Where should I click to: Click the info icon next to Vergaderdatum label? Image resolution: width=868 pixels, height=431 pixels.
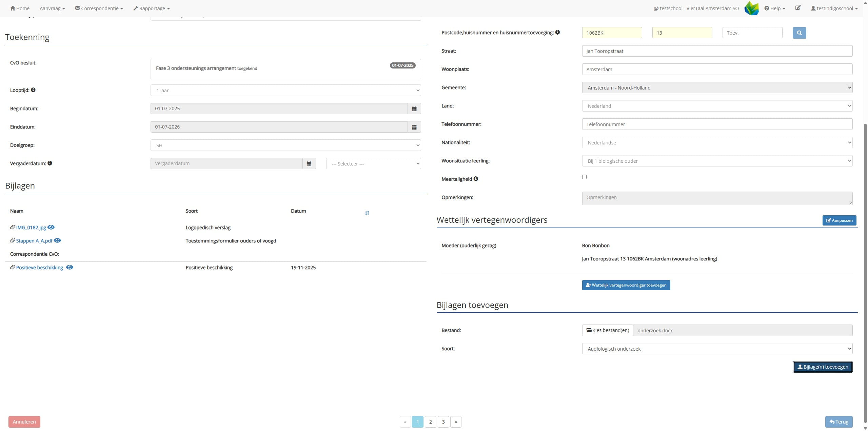point(50,163)
